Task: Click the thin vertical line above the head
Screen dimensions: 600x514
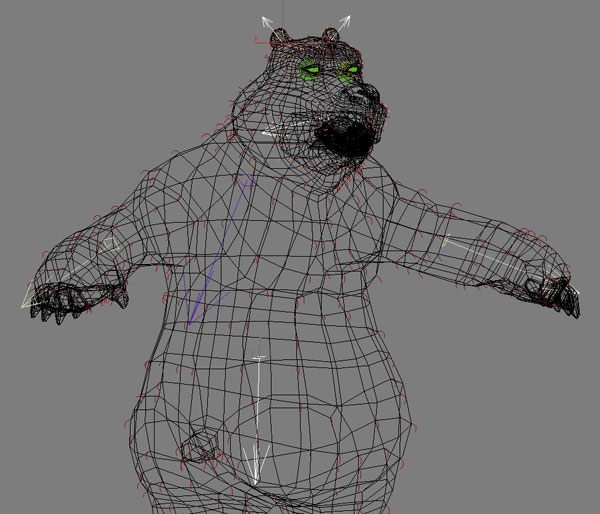Action: pos(285,8)
